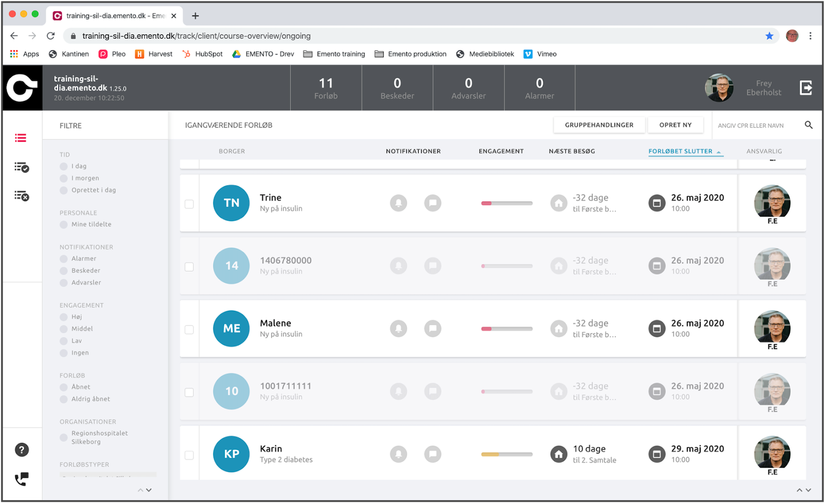
Task: Open the help question mark icon
Action: tap(21, 450)
